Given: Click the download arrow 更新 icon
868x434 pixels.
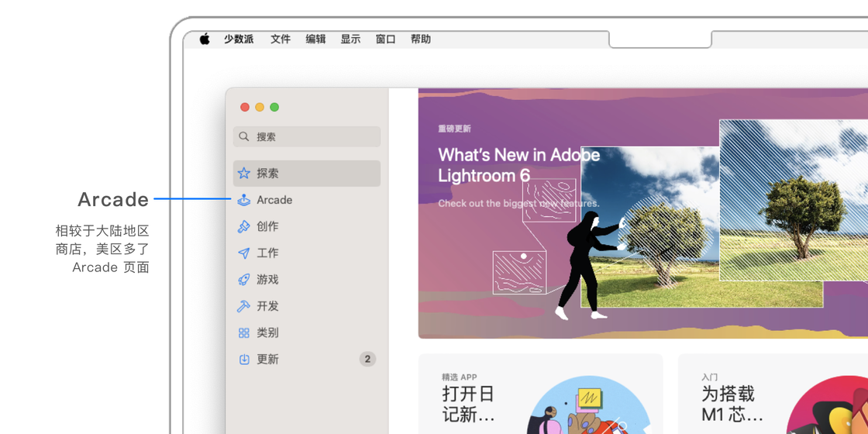Looking at the screenshot, I should [x=243, y=360].
